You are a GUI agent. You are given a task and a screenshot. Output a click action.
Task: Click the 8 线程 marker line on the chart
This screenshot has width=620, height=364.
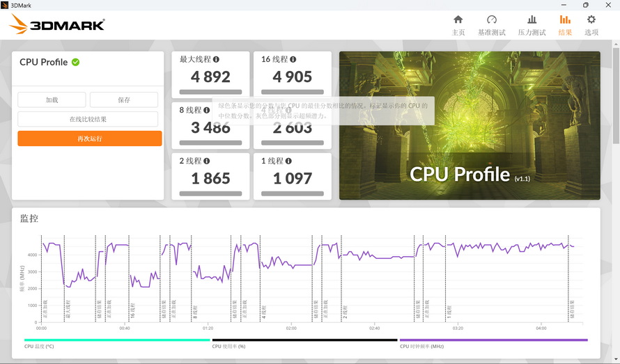(192, 278)
